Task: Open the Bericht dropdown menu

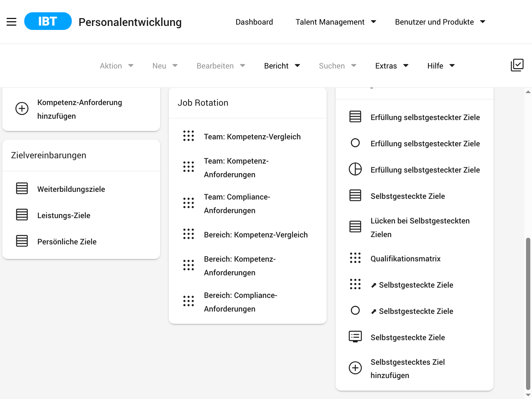Action: coord(282,66)
